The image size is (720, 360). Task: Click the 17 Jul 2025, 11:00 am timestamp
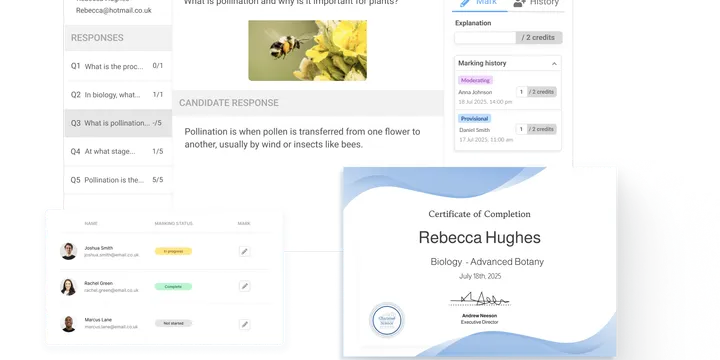pyautogui.click(x=486, y=140)
